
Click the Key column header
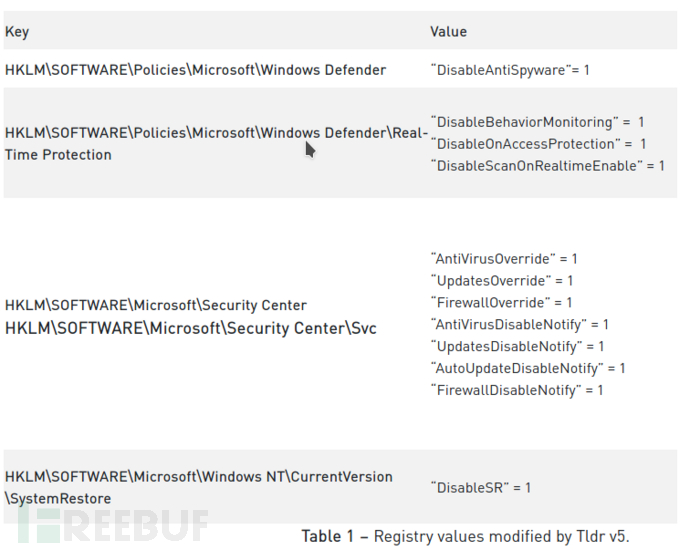click(17, 32)
